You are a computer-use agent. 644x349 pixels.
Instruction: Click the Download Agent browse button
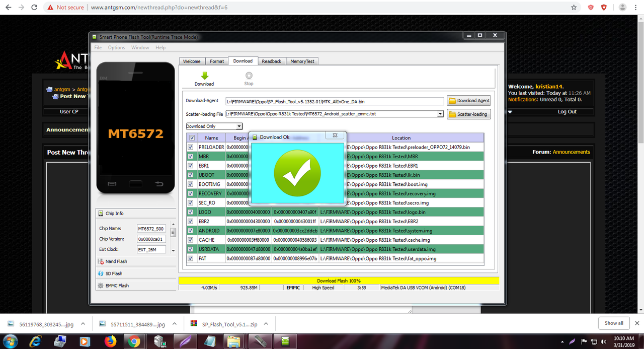pyautogui.click(x=469, y=101)
